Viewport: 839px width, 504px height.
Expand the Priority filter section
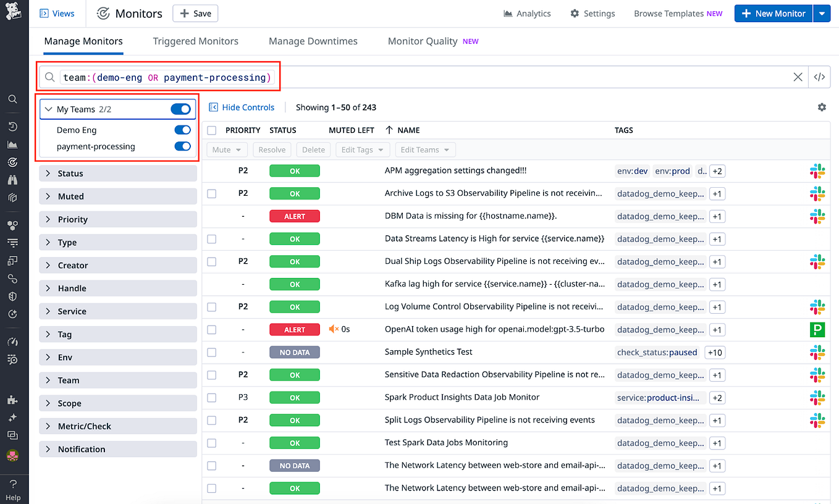point(117,219)
